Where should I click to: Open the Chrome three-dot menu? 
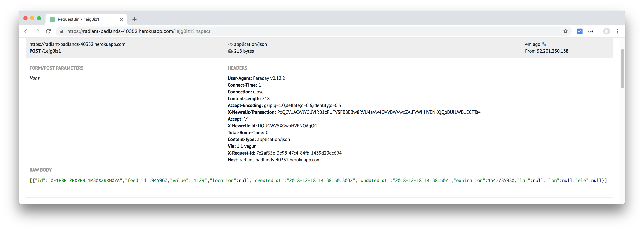pos(618,31)
